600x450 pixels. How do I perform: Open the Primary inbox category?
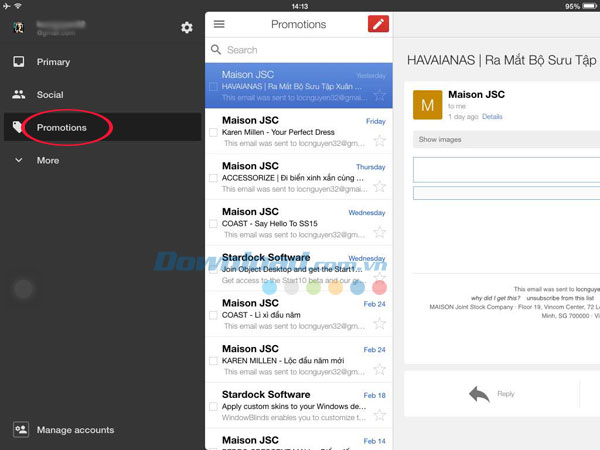pyautogui.click(x=103, y=62)
